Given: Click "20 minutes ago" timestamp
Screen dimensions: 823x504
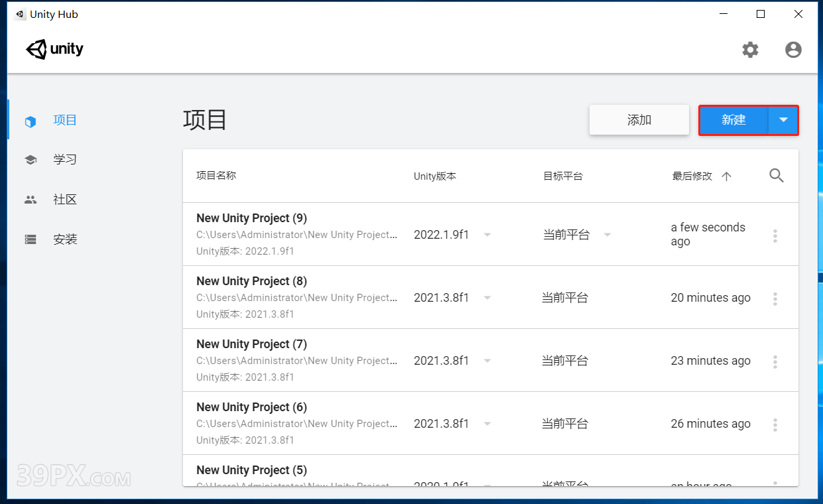Looking at the screenshot, I should 710,298.
